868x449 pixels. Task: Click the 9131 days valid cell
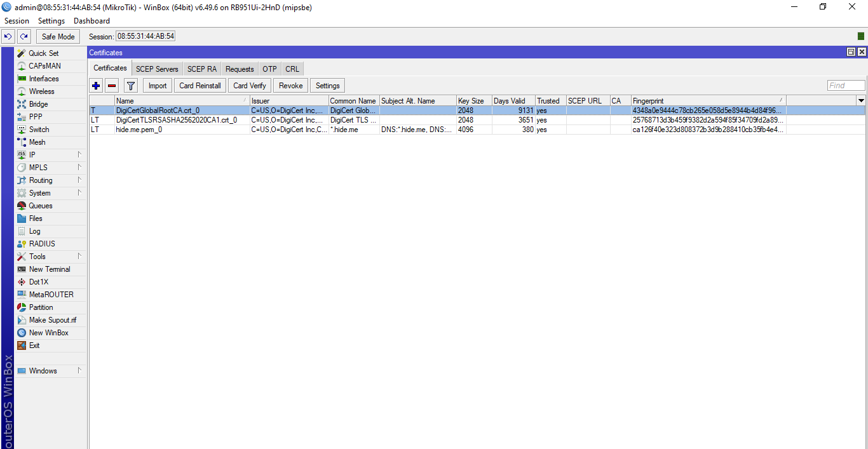click(x=513, y=111)
